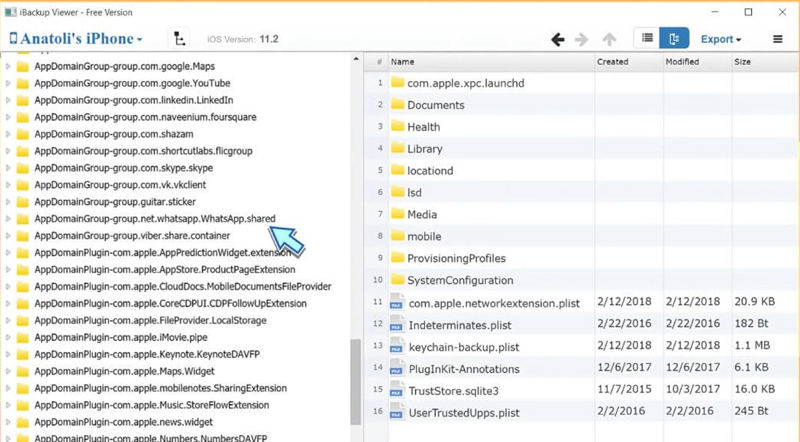Viewport: 800px width, 442px height.
Task: Click the PlugInKit-Annotations file icon
Action: coord(397,367)
